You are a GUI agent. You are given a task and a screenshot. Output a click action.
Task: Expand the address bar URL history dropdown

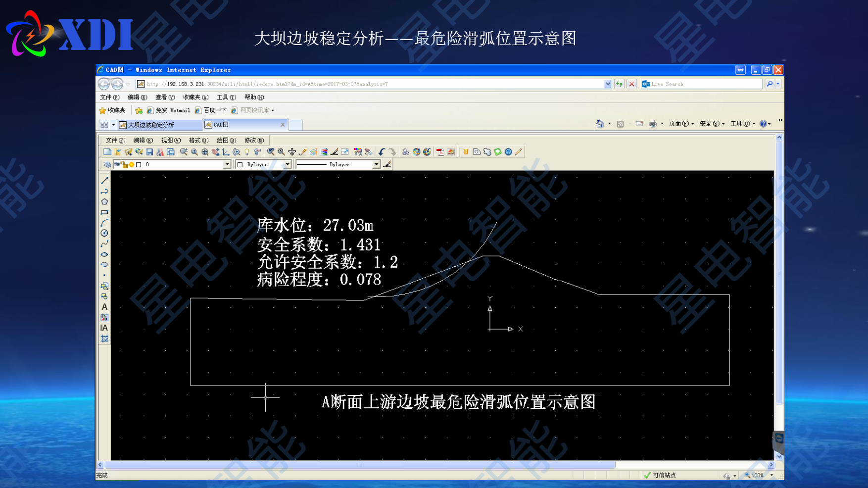pyautogui.click(x=608, y=84)
